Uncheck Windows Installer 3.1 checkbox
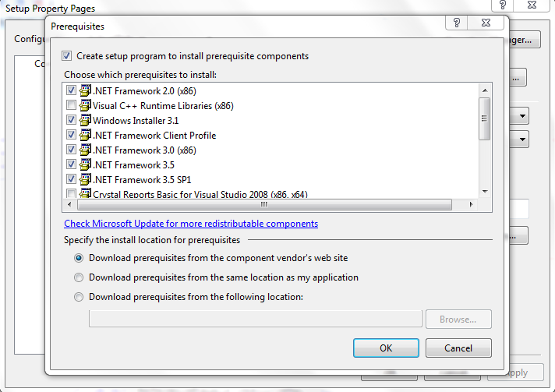 click(71, 120)
